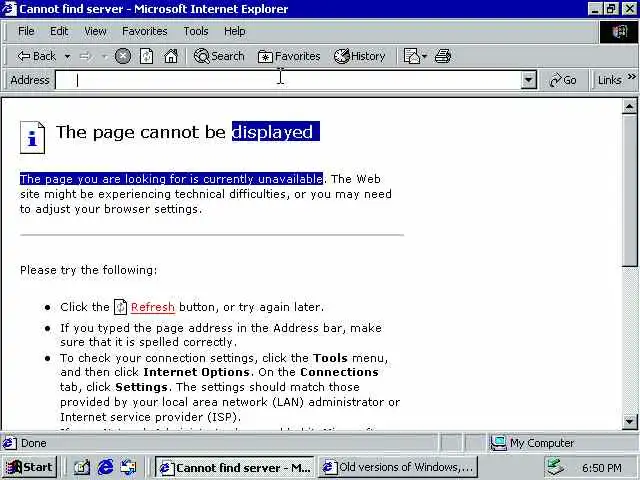
Task: Click the Refresh link in the page
Action: [153, 307]
